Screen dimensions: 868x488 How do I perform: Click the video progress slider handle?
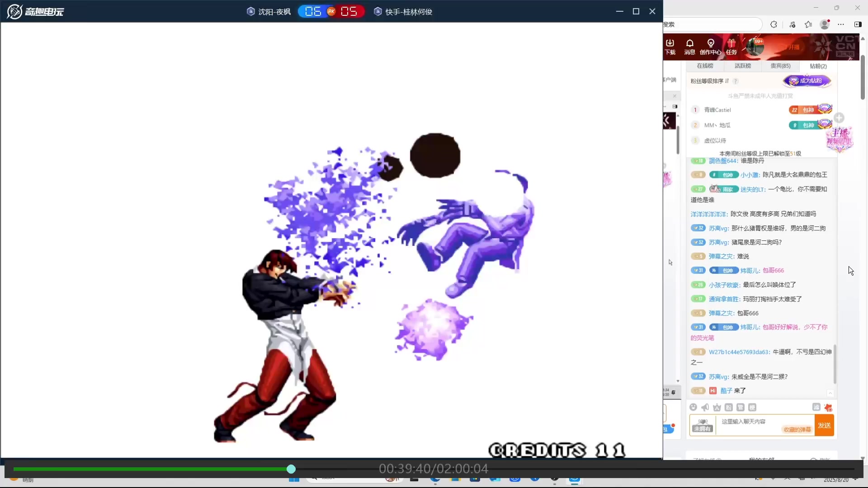coord(291,469)
